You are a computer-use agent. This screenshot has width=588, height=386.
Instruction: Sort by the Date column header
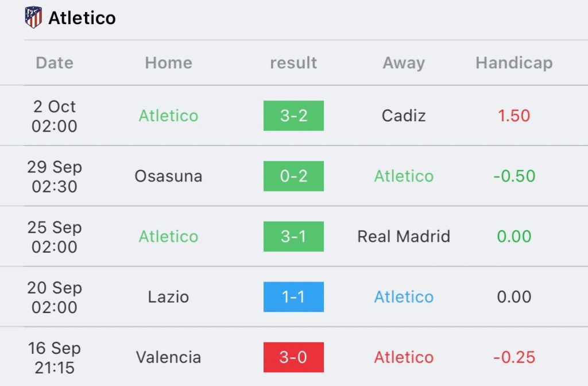tap(55, 63)
